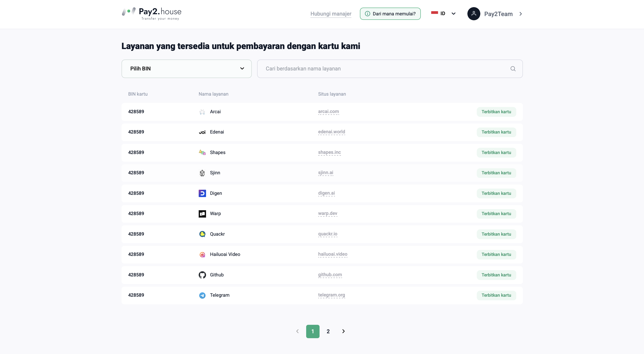Open the sjinn.ai link
The width and height of the screenshot is (644, 354).
[326, 173]
